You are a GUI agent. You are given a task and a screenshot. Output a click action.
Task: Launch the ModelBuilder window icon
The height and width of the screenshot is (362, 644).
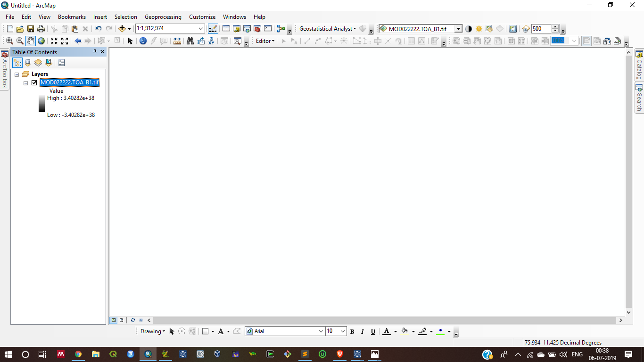pos(281,29)
